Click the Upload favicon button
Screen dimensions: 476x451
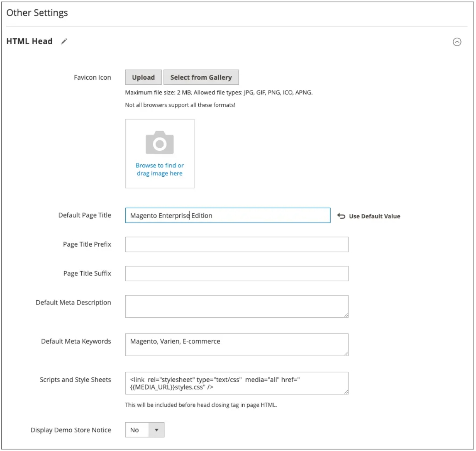143,77
